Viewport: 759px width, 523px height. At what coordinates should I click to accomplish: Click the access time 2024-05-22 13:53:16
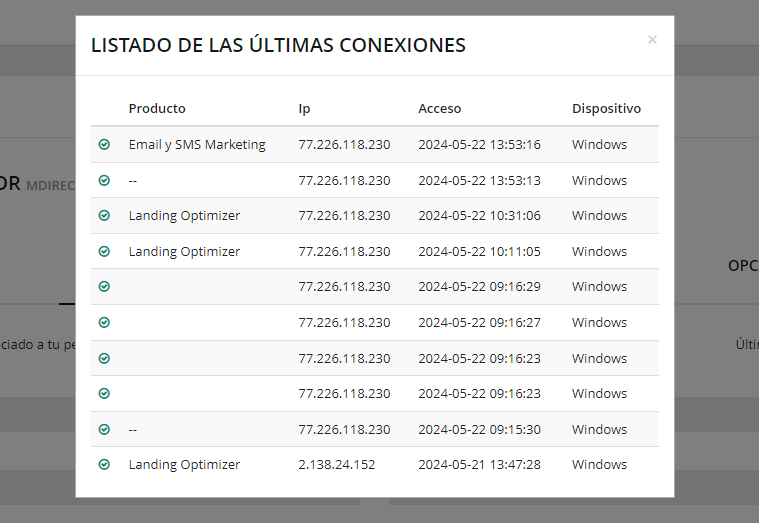click(479, 145)
